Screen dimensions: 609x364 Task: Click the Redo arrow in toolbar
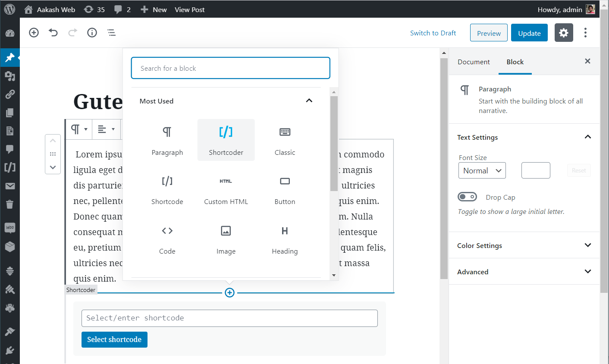(73, 32)
